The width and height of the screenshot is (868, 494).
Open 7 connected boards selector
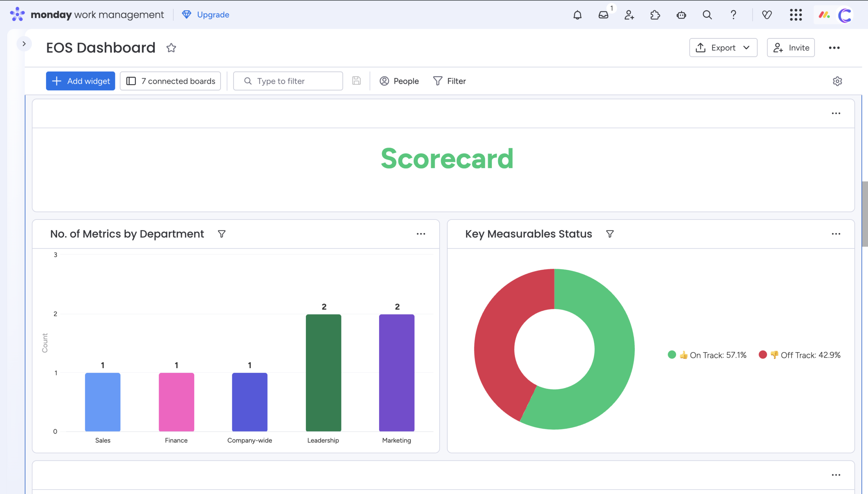click(171, 81)
